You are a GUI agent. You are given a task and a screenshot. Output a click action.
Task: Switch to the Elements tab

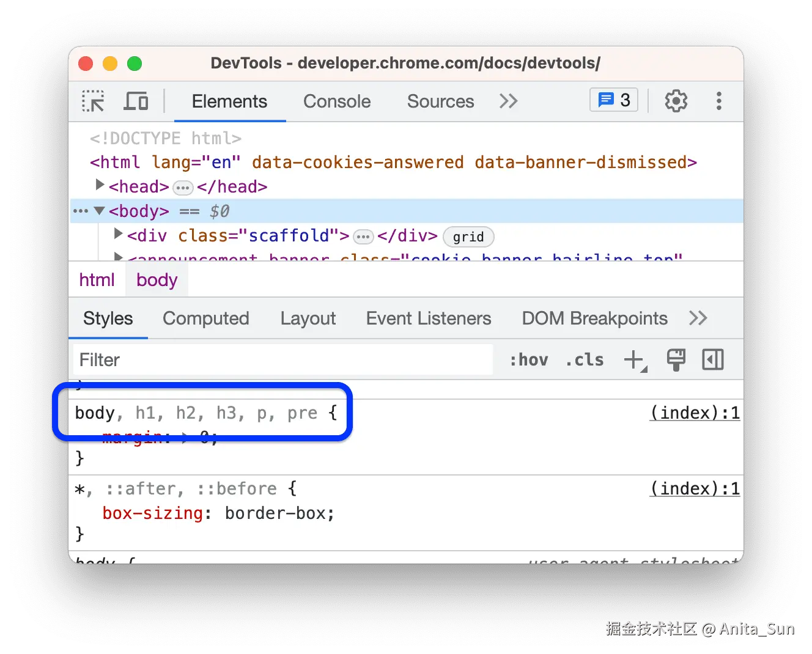click(229, 101)
